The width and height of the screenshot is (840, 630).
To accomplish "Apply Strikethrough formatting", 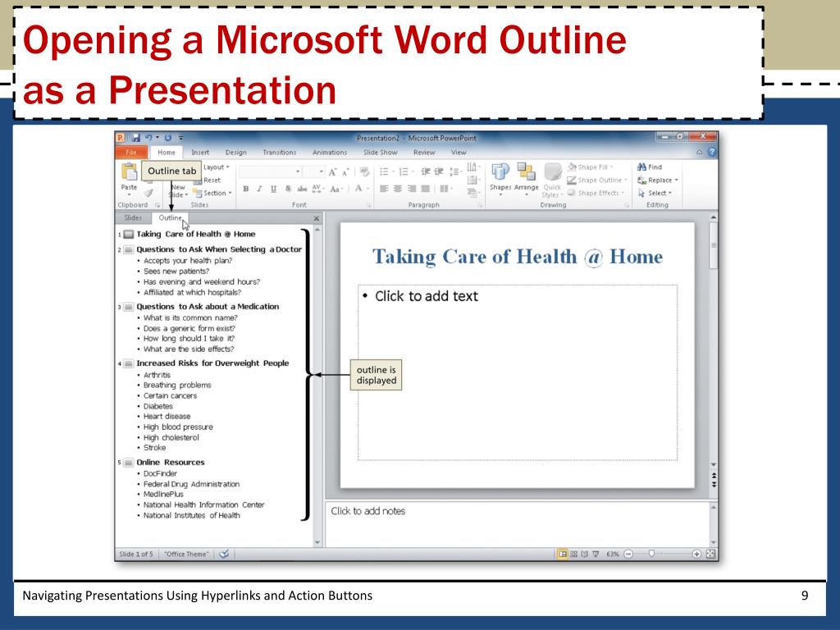I will pyautogui.click(x=303, y=189).
